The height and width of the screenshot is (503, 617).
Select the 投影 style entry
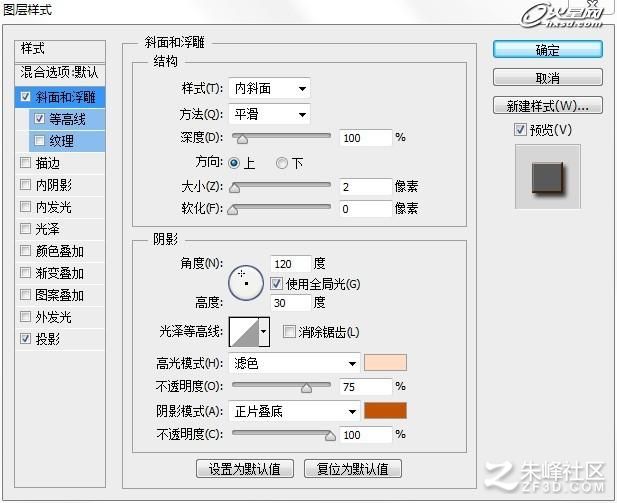(x=60, y=338)
